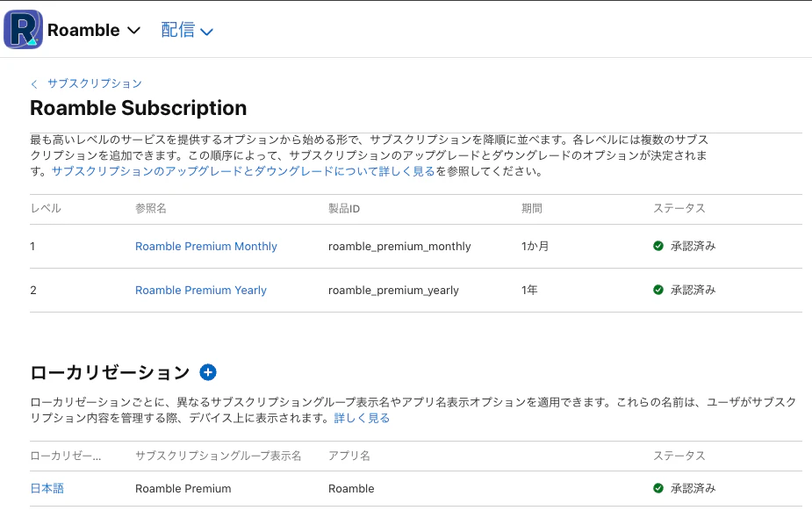
Task: Click the 製品ID column header
Action: point(344,208)
